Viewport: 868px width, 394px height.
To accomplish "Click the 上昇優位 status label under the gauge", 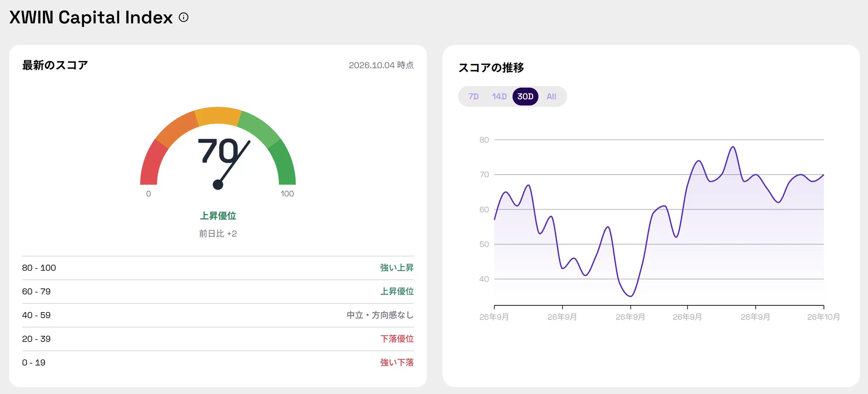I will point(218,216).
